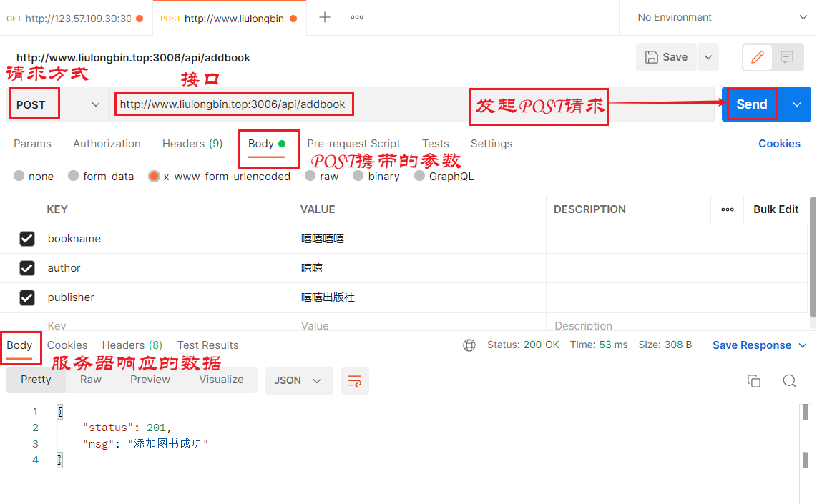The height and width of the screenshot is (504, 817).
Task: Click the response Body tab
Action: pos(19,345)
